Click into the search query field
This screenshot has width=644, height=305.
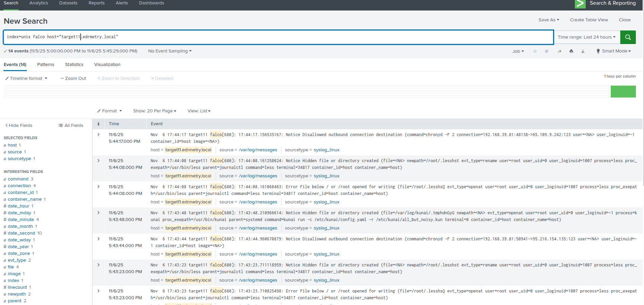coord(278,37)
